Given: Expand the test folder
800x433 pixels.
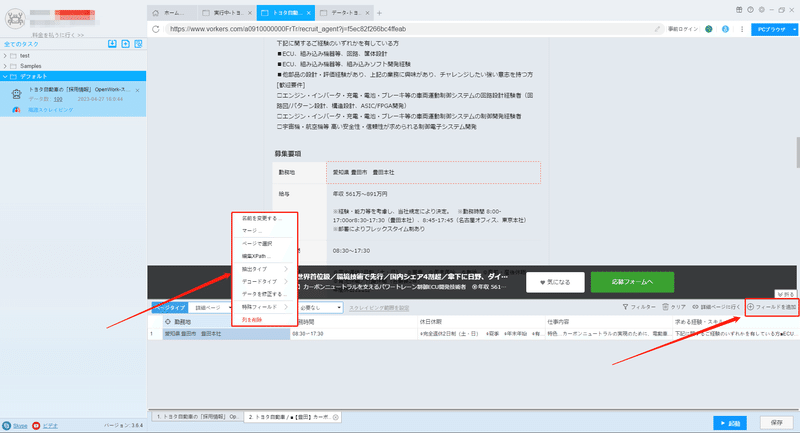Looking at the screenshot, I should point(5,56).
